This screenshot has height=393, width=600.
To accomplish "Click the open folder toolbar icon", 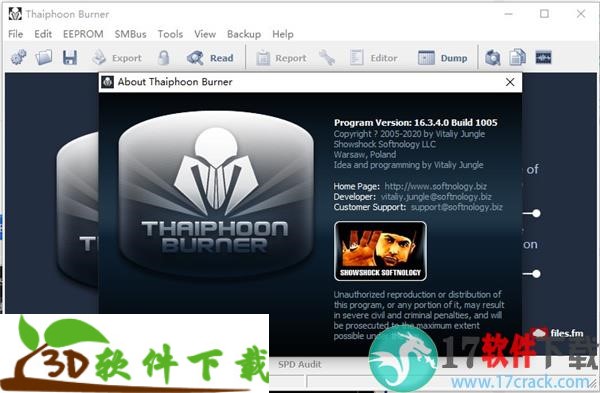I will (44, 58).
